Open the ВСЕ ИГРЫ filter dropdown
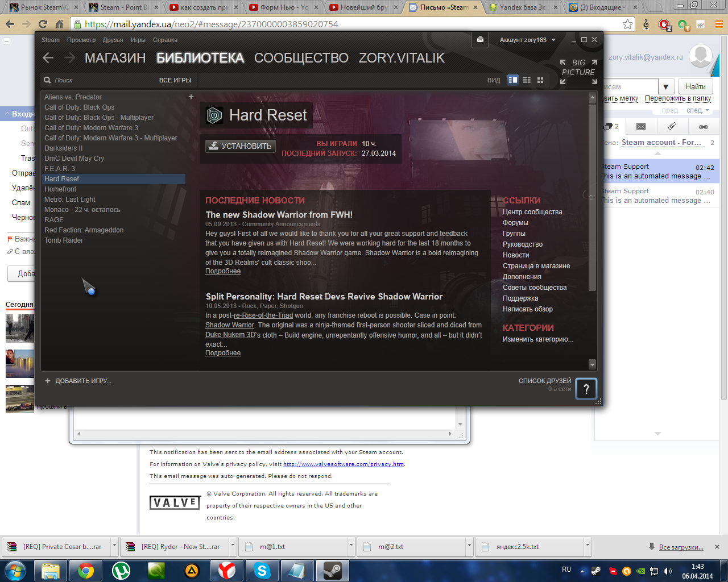This screenshot has height=582, width=728. pyautogui.click(x=175, y=80)
